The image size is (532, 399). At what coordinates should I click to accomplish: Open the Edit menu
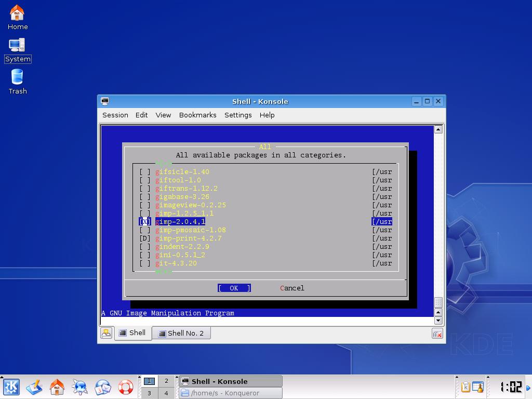pyautogui.click(x=141, y=115)
